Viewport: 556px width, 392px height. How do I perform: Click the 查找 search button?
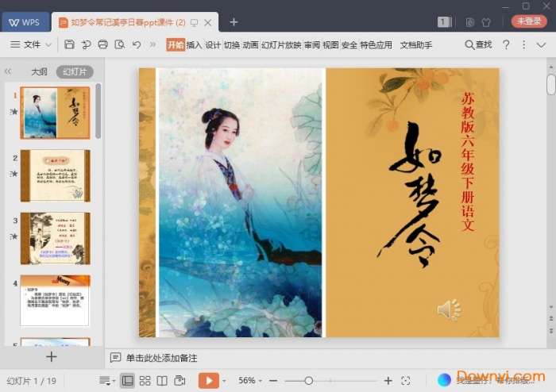478,45
